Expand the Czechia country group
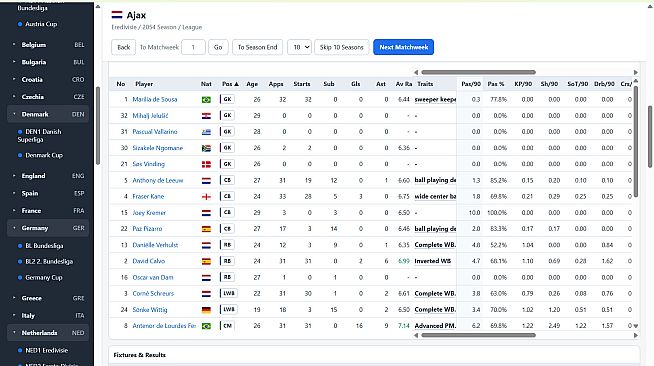 (x=48, y=97)
